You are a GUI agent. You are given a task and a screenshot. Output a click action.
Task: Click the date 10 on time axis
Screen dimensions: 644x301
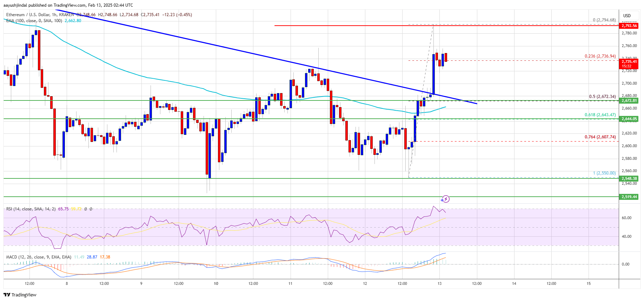216,283
